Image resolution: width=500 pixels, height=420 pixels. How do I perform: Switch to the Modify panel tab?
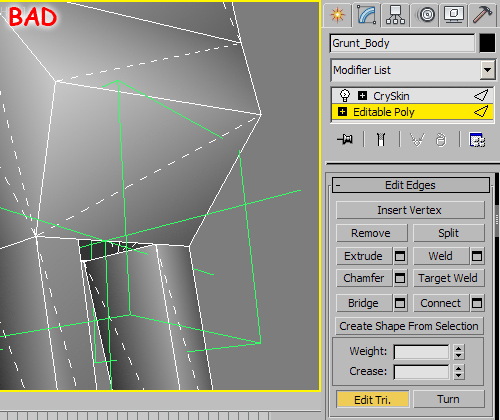(367, 15)
